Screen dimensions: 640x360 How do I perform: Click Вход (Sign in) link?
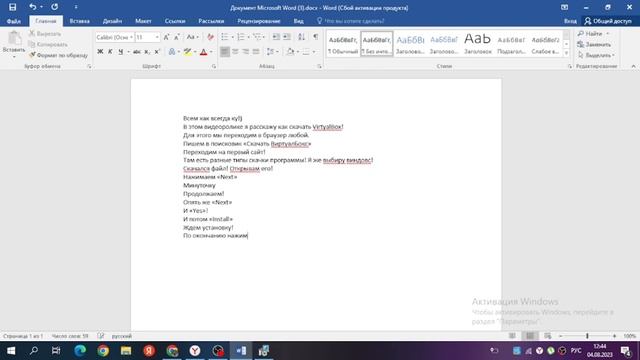click(x=570, y=21)
